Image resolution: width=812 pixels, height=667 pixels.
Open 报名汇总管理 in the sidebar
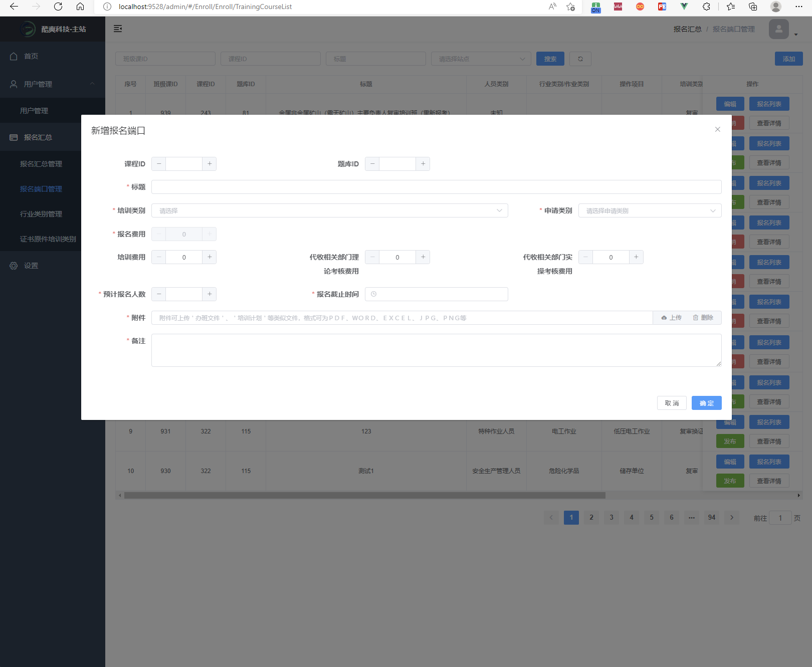[41, 164]
